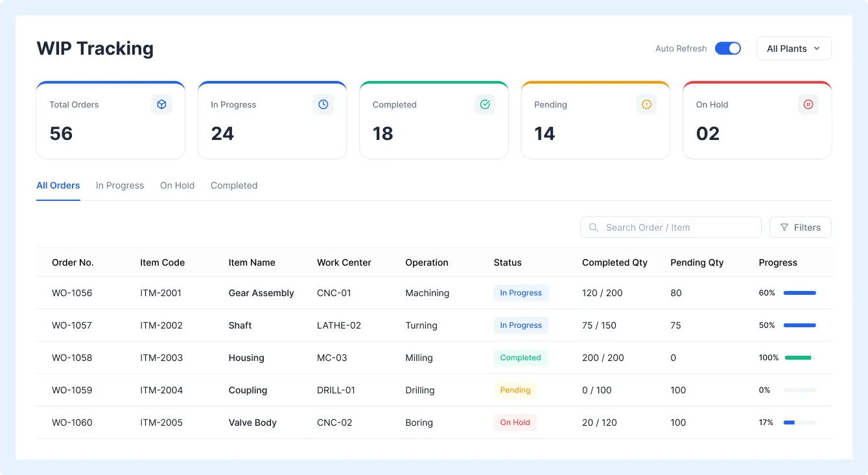Click order number WO-1056
The image size is (868, 475).
coord(72,293)
